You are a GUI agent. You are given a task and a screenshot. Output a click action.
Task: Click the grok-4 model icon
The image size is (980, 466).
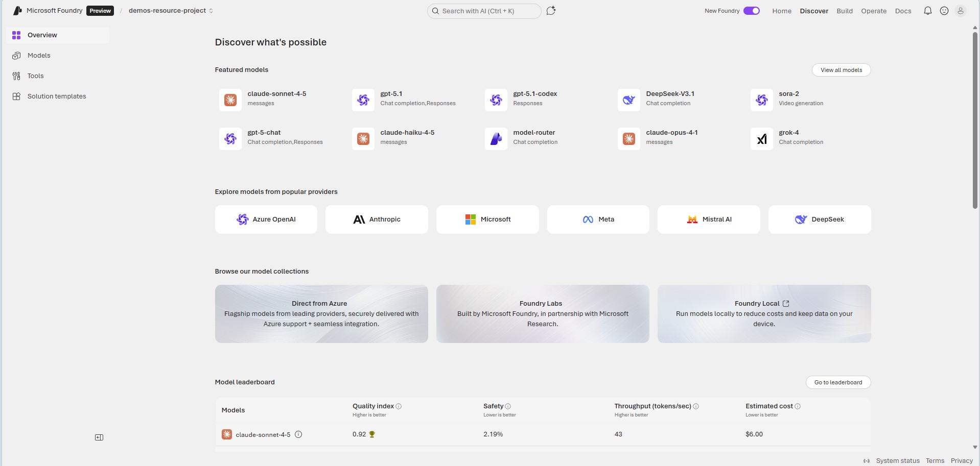[x=761, y=139]
